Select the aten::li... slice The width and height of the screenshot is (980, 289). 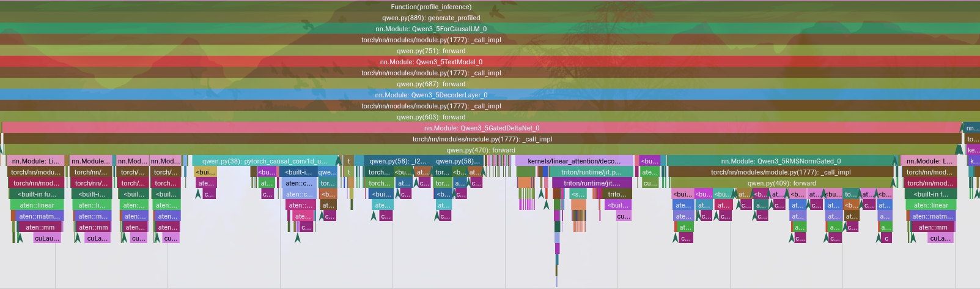[x=92, y=205]
